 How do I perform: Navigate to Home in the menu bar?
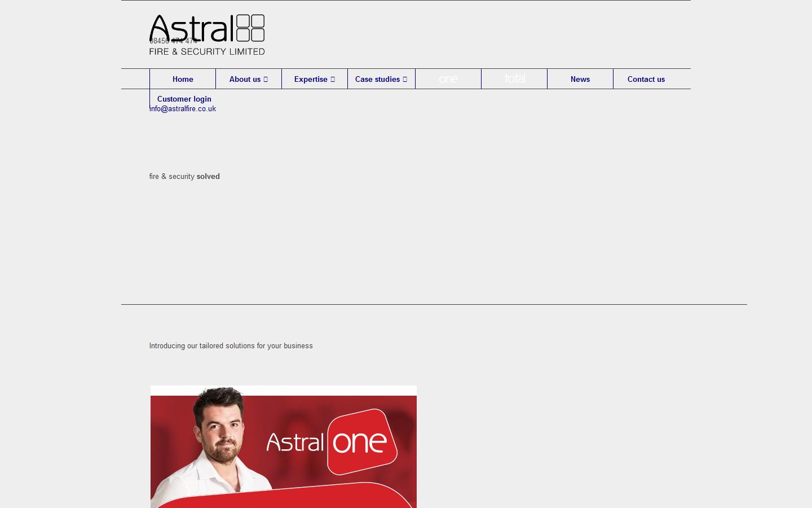[182, 79]
